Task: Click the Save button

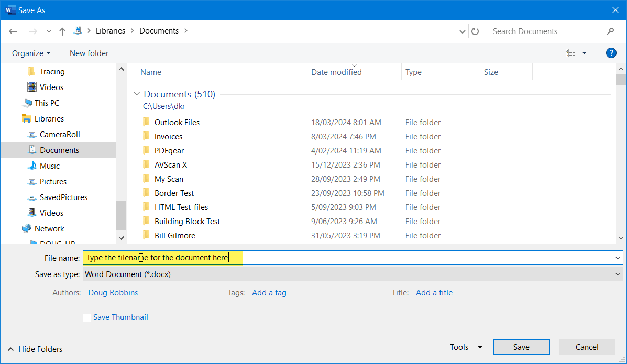Action: pyautogui.click(x=521, y=347)
